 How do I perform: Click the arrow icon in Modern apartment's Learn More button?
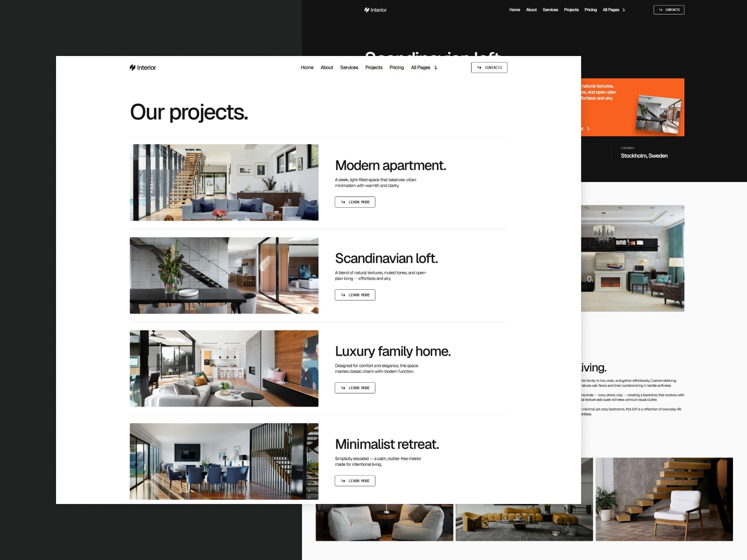344,202
